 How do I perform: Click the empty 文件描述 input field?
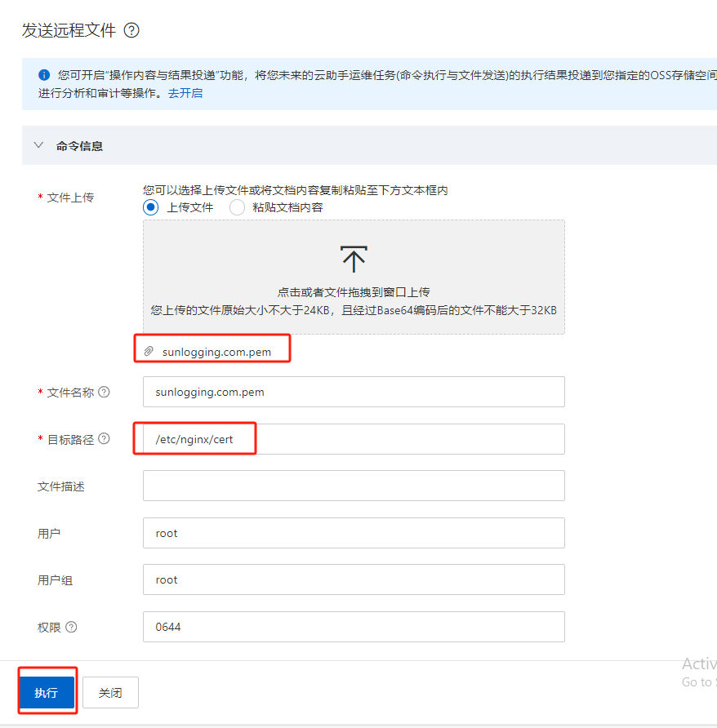point(354,486)
